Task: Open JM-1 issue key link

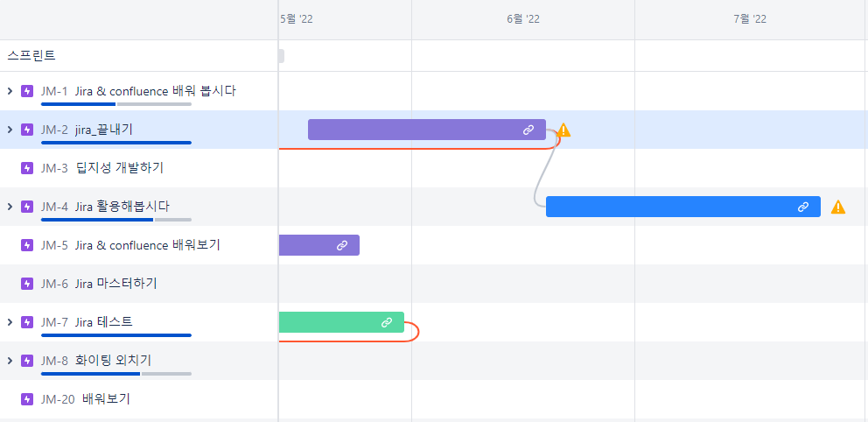Action: click(54, 91)
